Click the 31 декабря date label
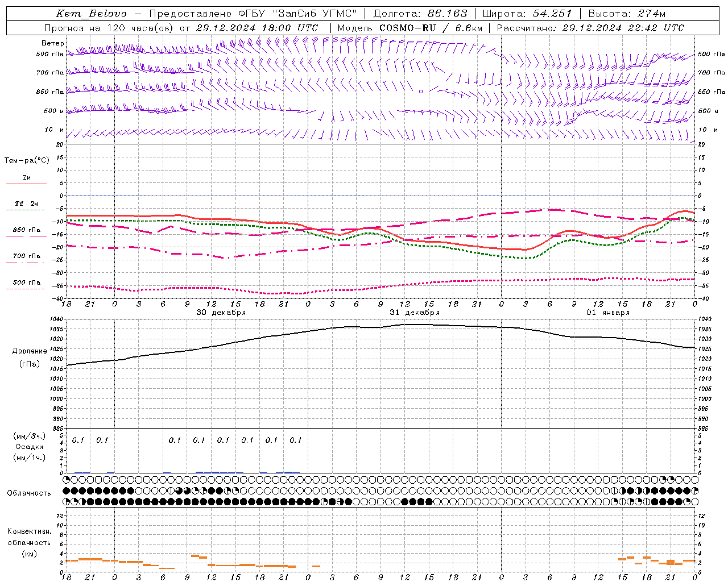The height and width of the screenshot is (582, 728). point(415,313)
